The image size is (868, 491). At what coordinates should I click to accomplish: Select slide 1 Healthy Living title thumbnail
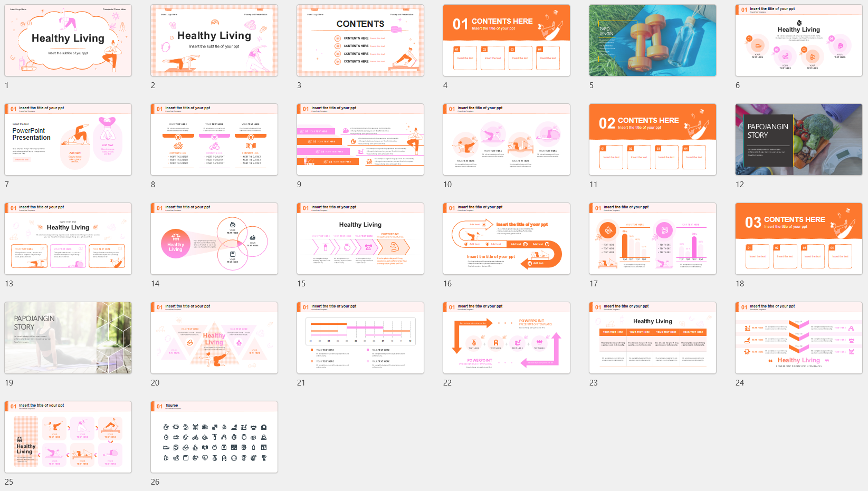click(68, 41)
